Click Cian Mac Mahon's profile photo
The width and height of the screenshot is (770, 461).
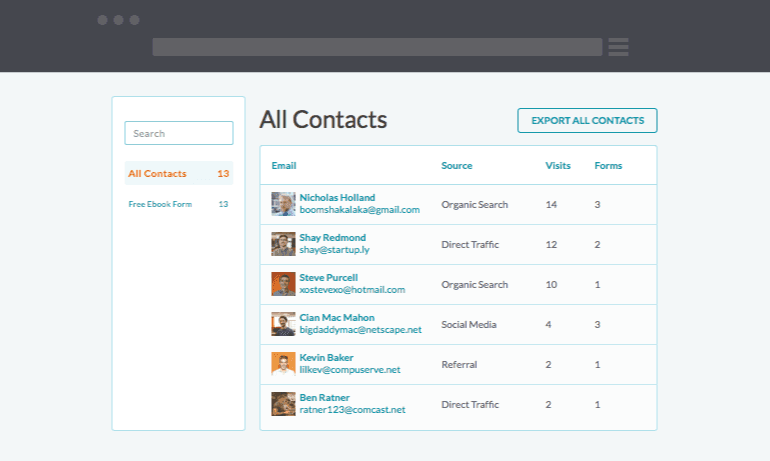(x=283, y=324)
